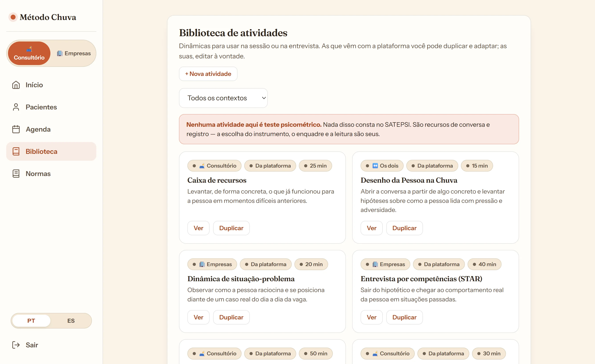595x364 pixels.
Task: Click the Agenda calendar icon
Action: [16, 129]
